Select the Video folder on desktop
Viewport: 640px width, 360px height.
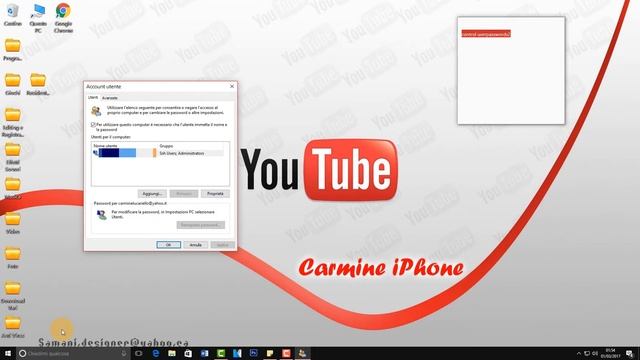click(13, 223)
